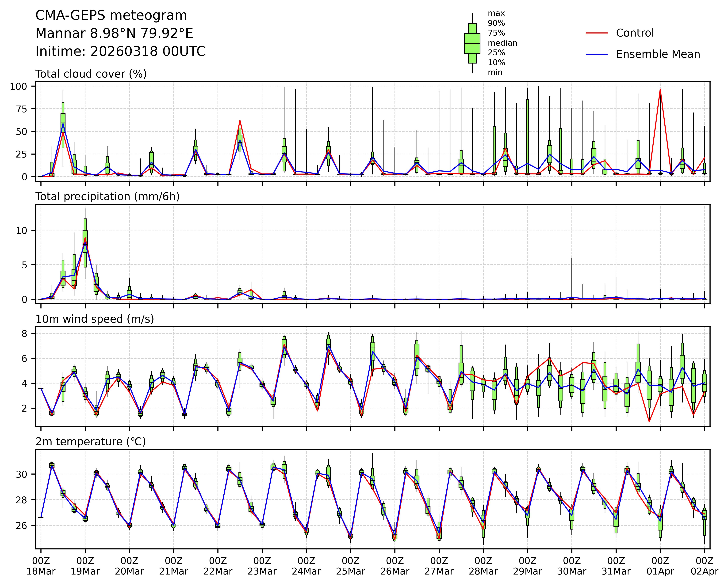Click the '2m temperature (℃)' panel title

91,442
